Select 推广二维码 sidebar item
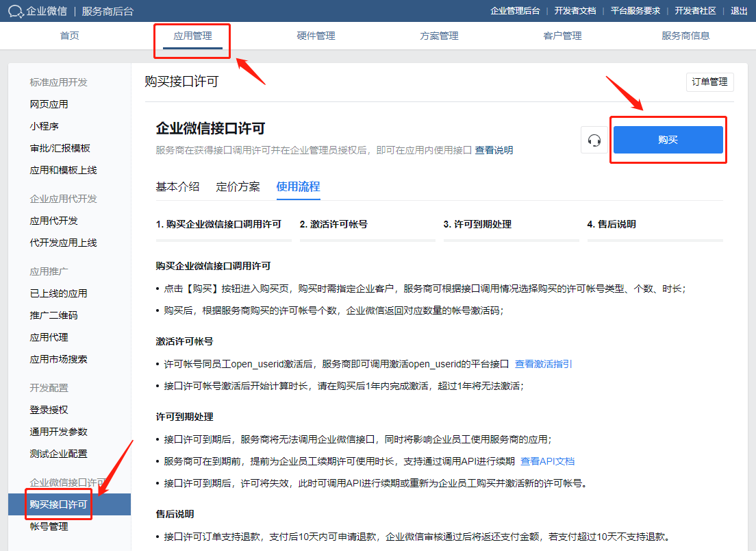Viewport: 756px width, 551px height. click(53, 315)
